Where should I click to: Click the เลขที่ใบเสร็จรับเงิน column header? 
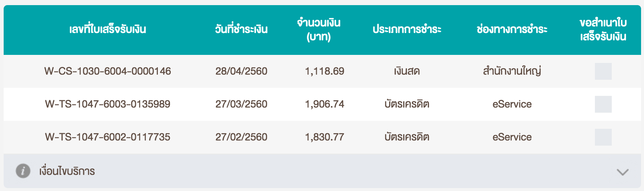[x=108, y=29]
